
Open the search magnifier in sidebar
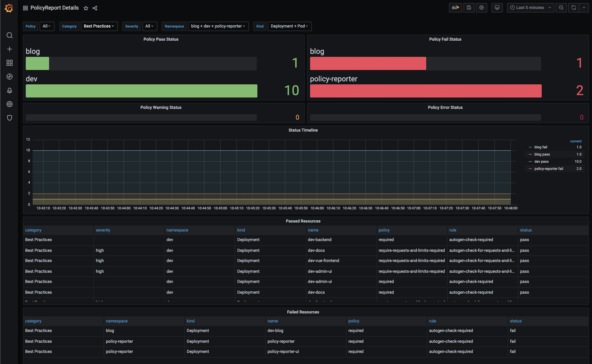point(10,35)
